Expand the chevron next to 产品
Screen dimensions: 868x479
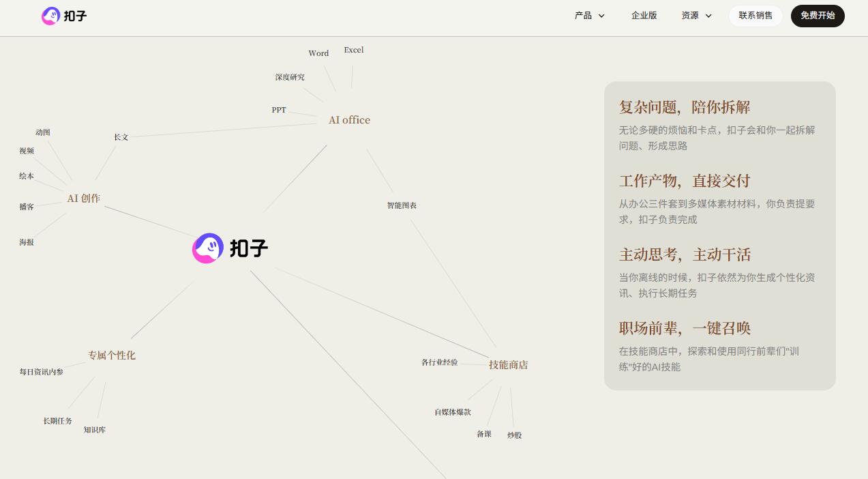click(601, 16)
